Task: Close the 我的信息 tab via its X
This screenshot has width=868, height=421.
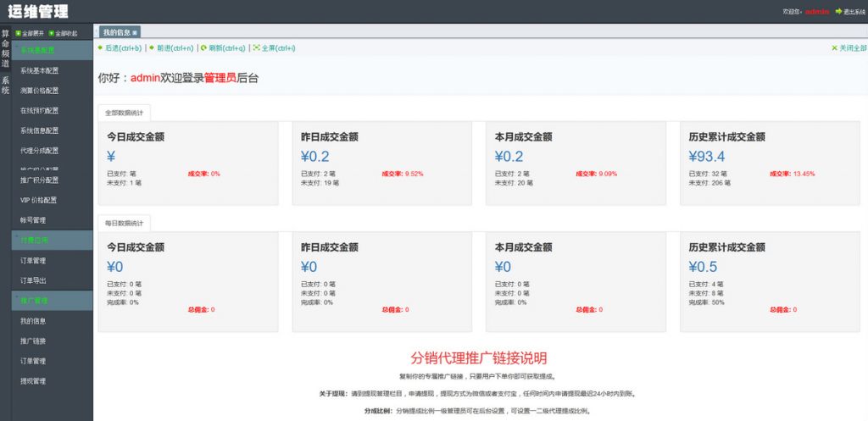Action: click(x=135, y=32)
